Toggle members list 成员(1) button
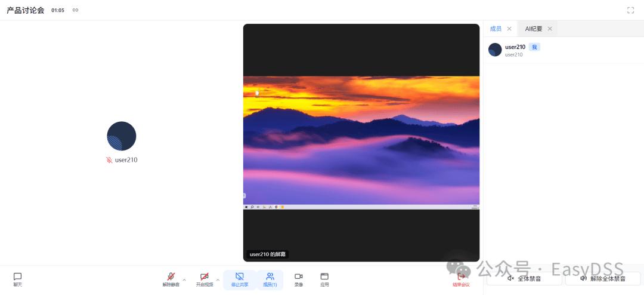644x295 pixels. point(270,280)
